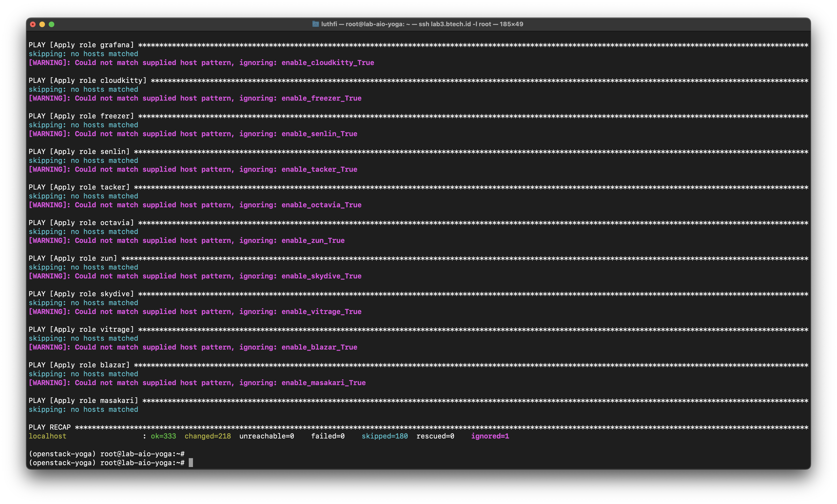The height and width of the screenshot is (504, 837).
Task: Click 'PLAY [Apply role cloudkitty]' line
Action: 418,80
